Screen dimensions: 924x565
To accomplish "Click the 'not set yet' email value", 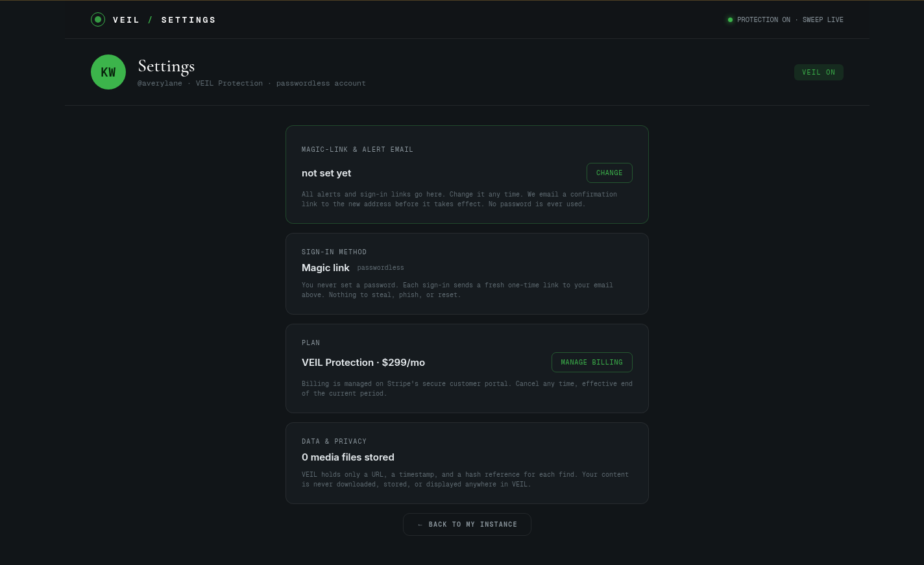I will (326, 173).
